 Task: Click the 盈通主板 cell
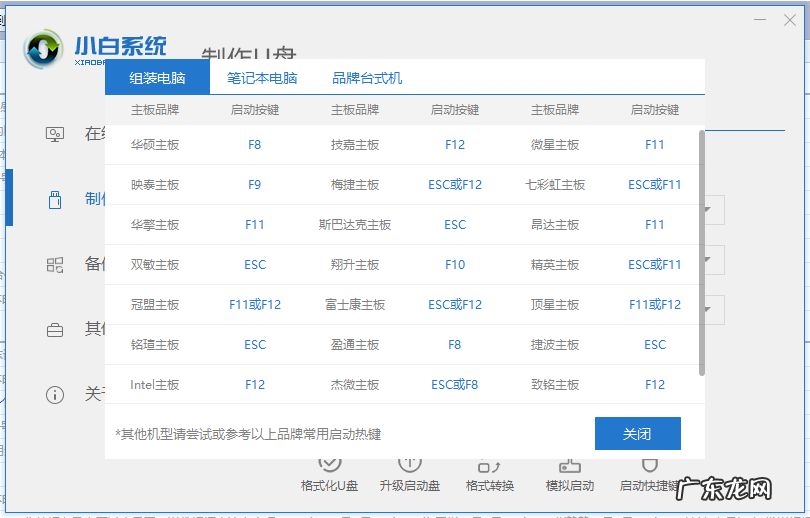(x=355, y=345)
